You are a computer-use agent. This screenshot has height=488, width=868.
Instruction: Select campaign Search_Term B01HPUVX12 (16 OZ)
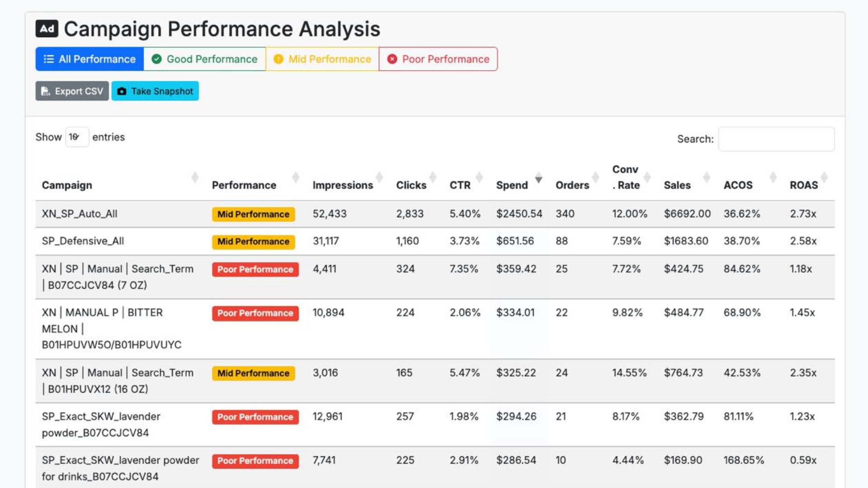click(x=118, y=381)
